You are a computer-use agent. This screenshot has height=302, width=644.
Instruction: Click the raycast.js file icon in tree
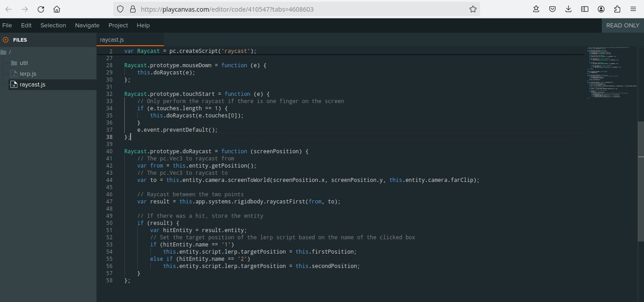13,84
